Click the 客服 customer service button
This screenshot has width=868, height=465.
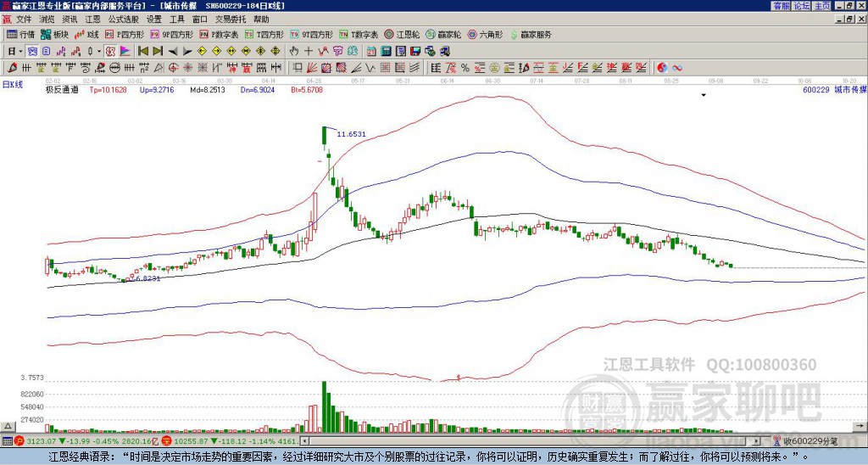(781, 6)
